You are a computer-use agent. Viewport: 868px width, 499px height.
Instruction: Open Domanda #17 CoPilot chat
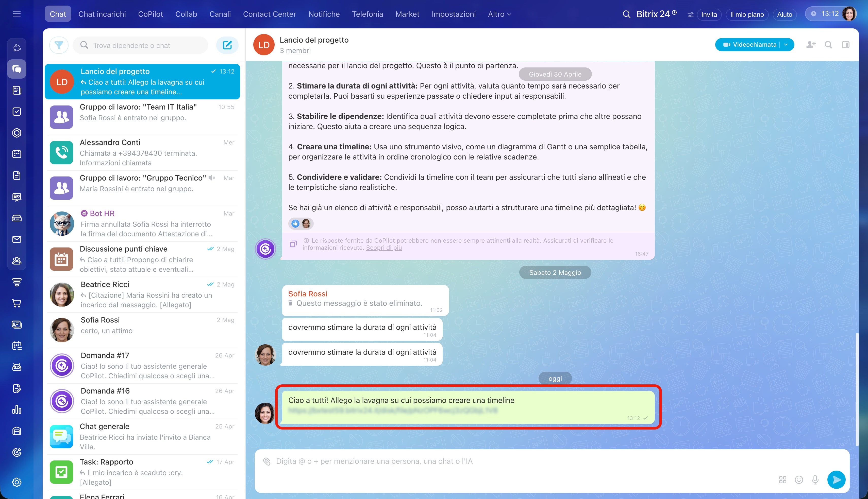point(142,365)
